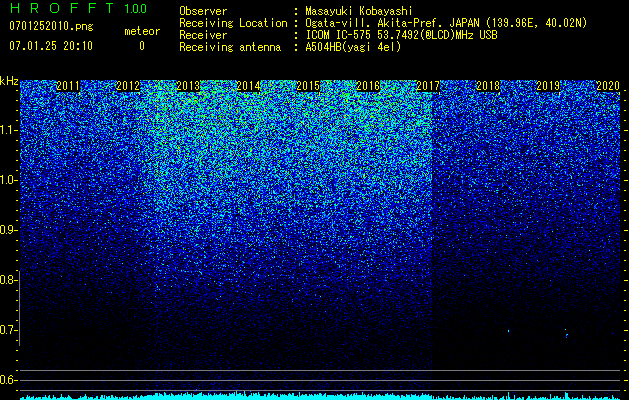This screenshot has height=400, width=629.
Task: Click the 2015 time marker
Action: point(308,85)
